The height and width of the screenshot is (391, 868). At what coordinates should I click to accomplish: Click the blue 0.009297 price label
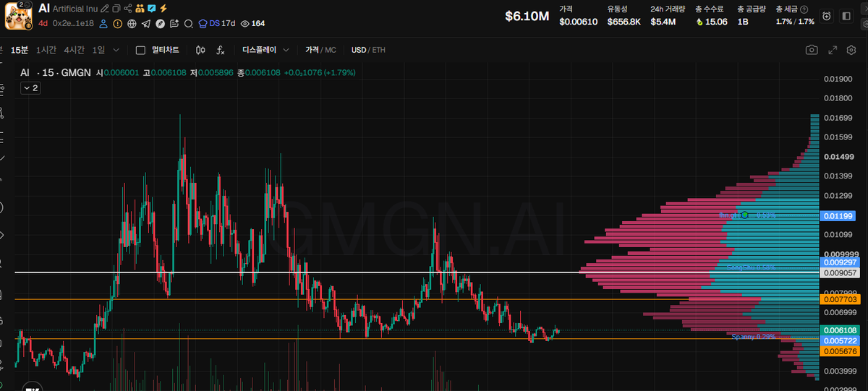pos(839,262)
